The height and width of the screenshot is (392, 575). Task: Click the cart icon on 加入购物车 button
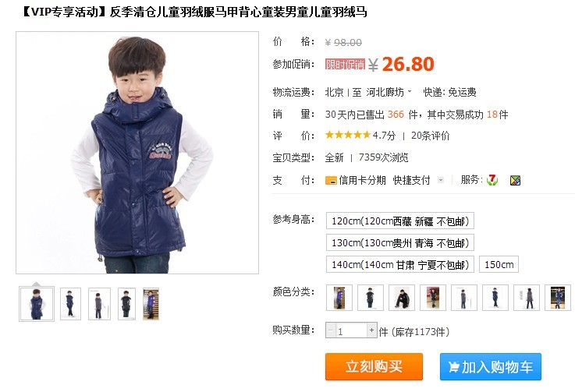point(453,367)
